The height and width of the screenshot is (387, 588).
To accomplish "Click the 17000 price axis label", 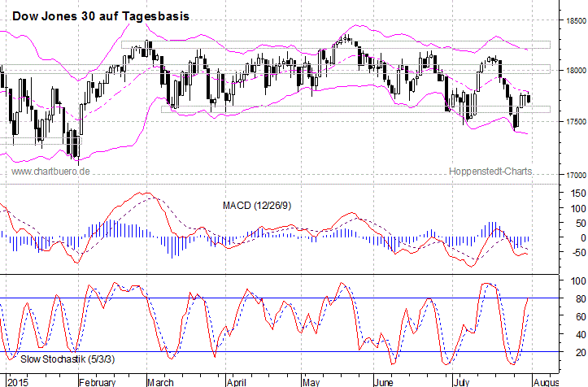I will pos(577,175).
